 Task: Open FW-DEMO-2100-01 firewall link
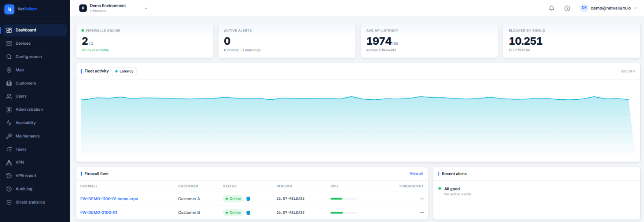(x=99, y=213)
